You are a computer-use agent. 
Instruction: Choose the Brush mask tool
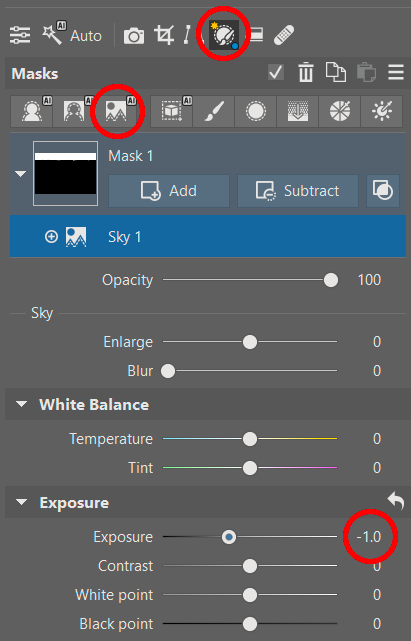[x=214, y=111]
